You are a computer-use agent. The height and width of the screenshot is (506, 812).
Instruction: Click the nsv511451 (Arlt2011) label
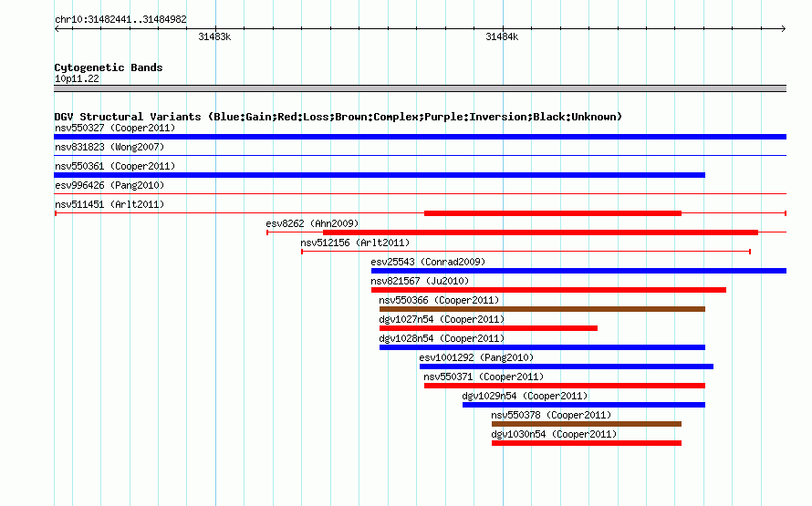[x=109, y=204]
